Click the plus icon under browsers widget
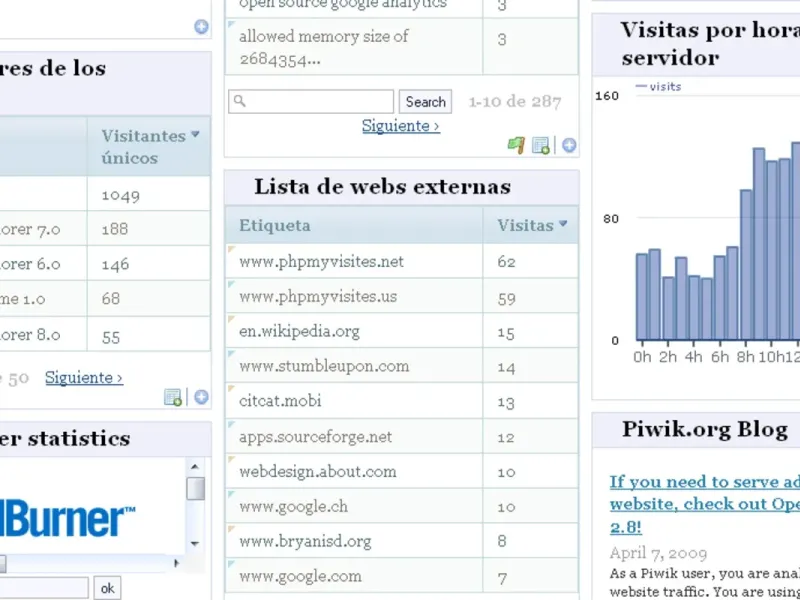This screenshot has height=600, width=800. coord(202,397)
